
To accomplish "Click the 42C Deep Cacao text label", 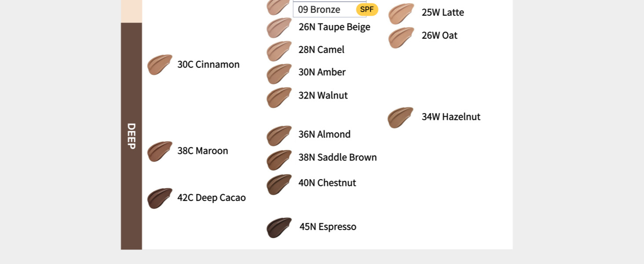I will (212, 198).
